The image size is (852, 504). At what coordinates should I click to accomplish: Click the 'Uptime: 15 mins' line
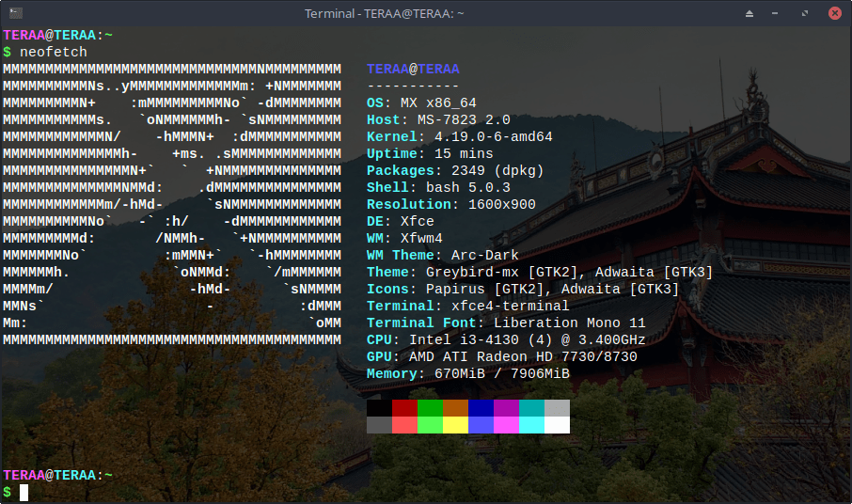(430, 153)
